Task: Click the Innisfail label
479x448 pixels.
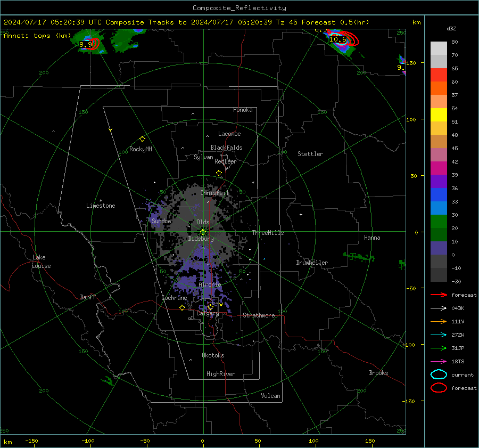Action: click(214, 193)
